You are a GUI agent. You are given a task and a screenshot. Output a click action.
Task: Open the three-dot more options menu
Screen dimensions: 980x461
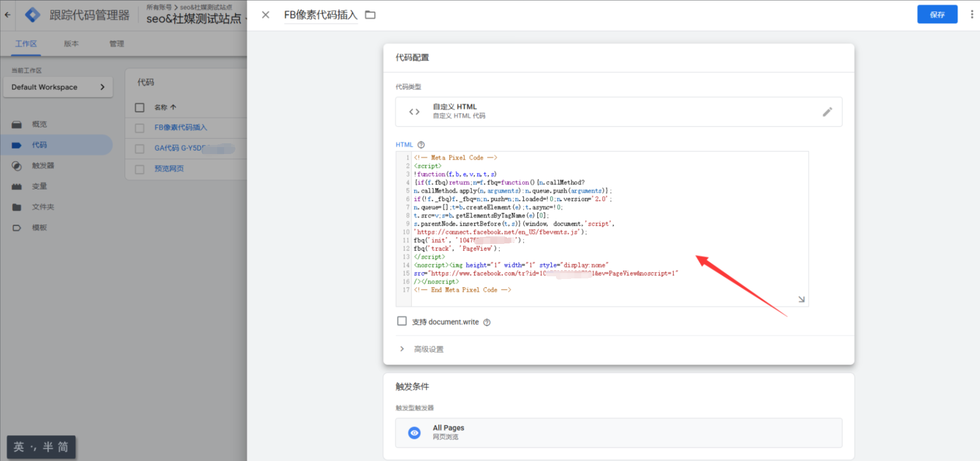tap(971, 15)
